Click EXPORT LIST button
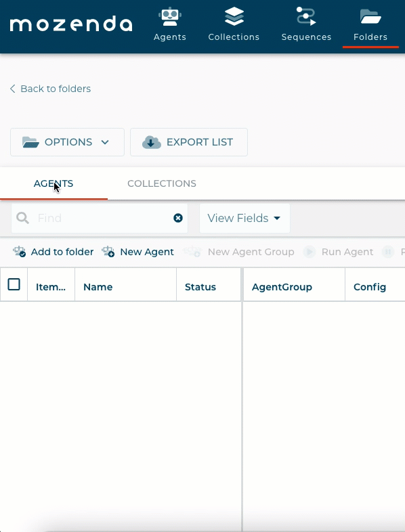Image resolution: width=405 pixels, height=532 pixels. (x=189, y=142)
